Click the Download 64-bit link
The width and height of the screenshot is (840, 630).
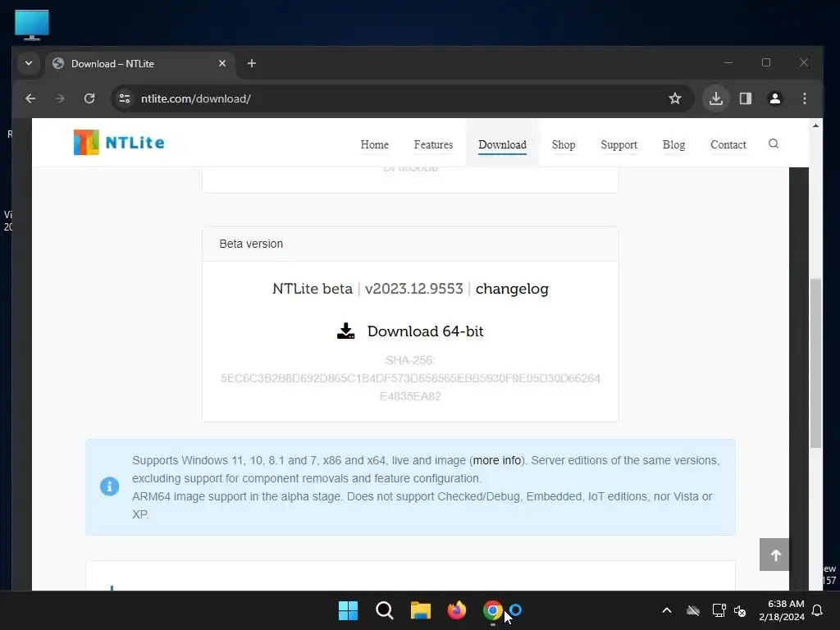[426, 331]
